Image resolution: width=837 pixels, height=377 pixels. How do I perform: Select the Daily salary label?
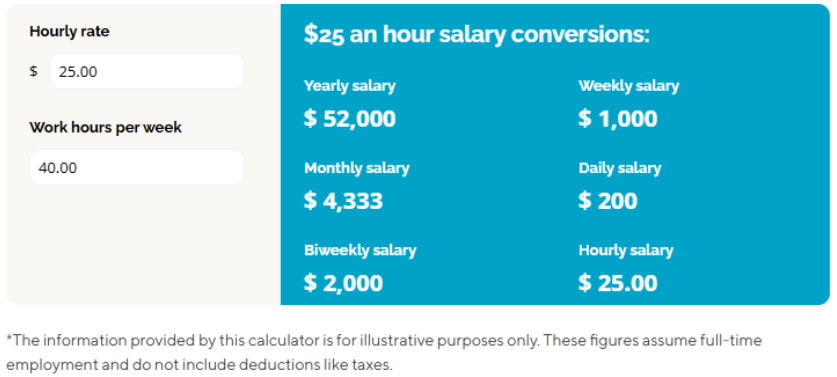point(620,168)
